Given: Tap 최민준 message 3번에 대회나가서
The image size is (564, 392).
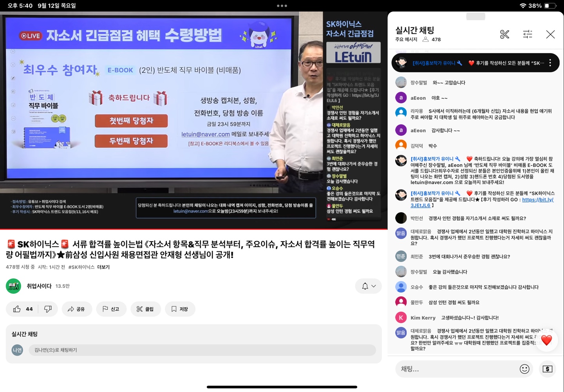Looking at the screenshot, I should coord(469,257).
